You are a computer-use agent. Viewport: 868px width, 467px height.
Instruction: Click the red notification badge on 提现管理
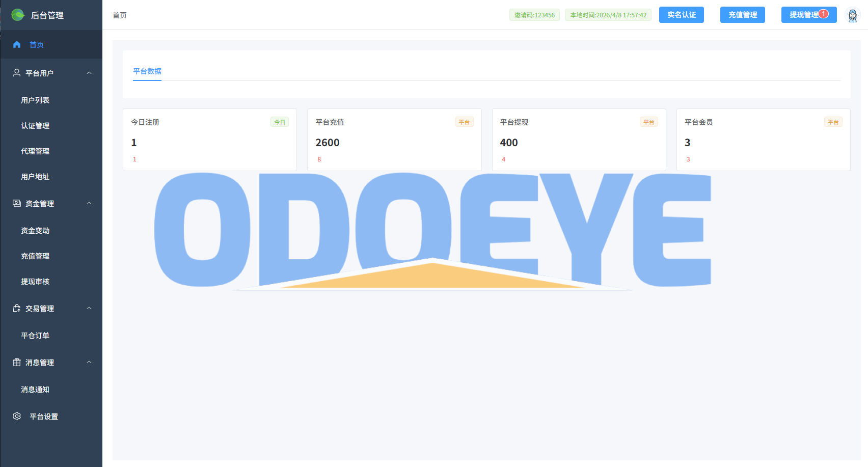[824, 14]
